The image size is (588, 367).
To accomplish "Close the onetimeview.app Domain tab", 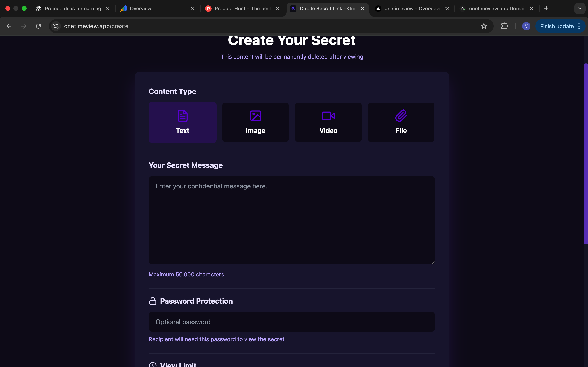I will pyautogui.click(x=532, y=9).
